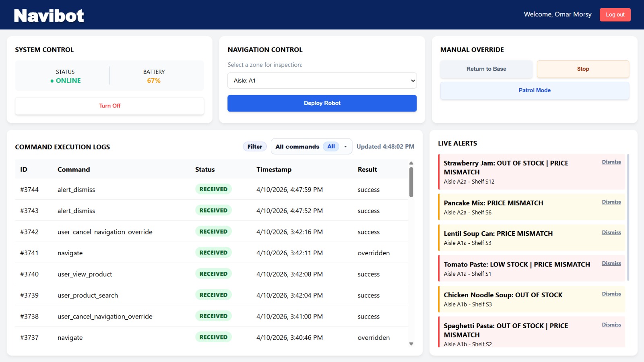
Task: Dismiss the Tomato Paste alert
Action: pyautogui.click(x=611, y=263)
